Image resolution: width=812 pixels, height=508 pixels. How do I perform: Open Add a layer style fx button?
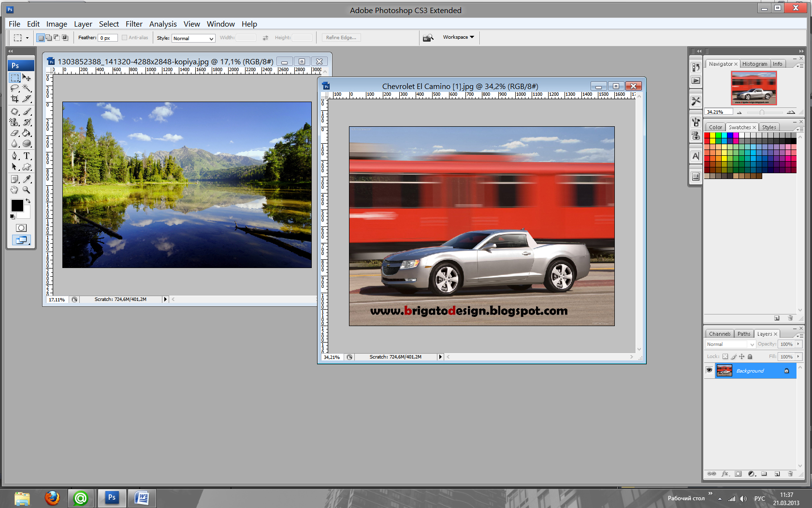click(725, 474)
